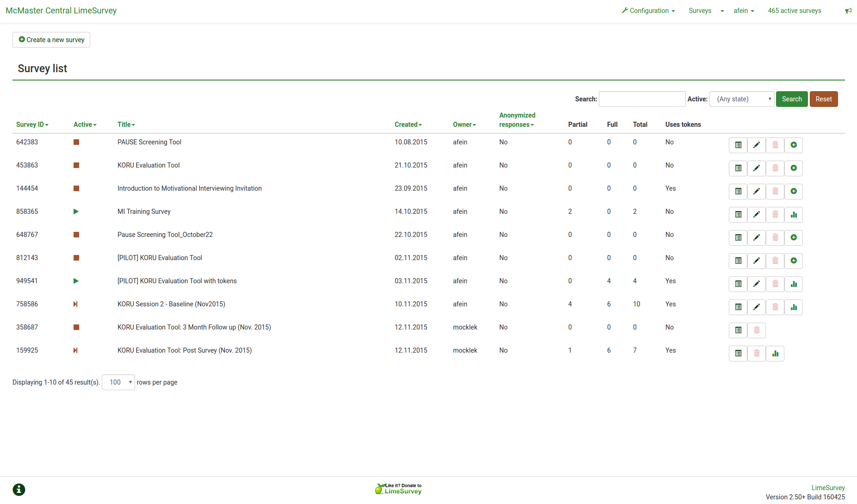Click the info icon in bottom-left corner
The width and height of the screenshot is (857, 504).
point(19,490)
